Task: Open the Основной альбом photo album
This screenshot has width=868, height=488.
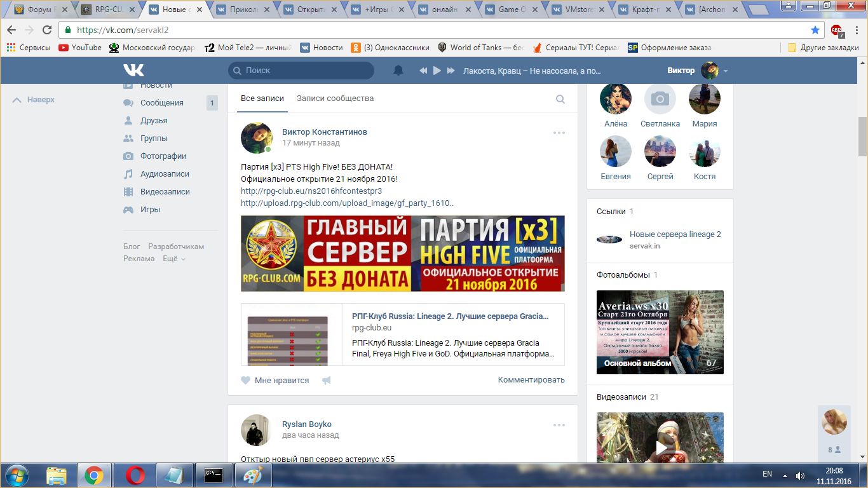Action: tap(660, 332)
